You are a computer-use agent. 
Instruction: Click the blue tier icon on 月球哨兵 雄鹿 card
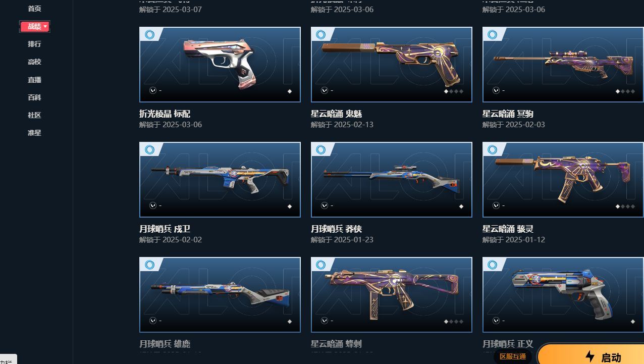pos(149,265)
